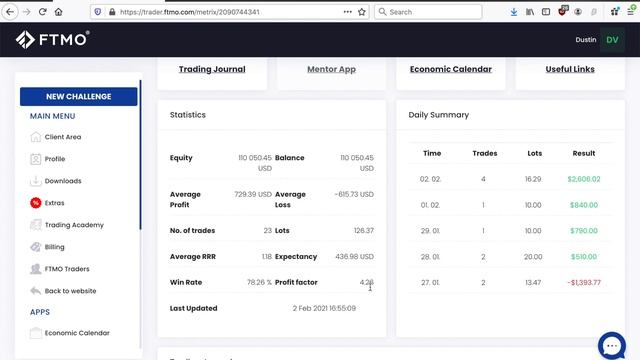Open the Useful Links card

(x=570, y=69)
